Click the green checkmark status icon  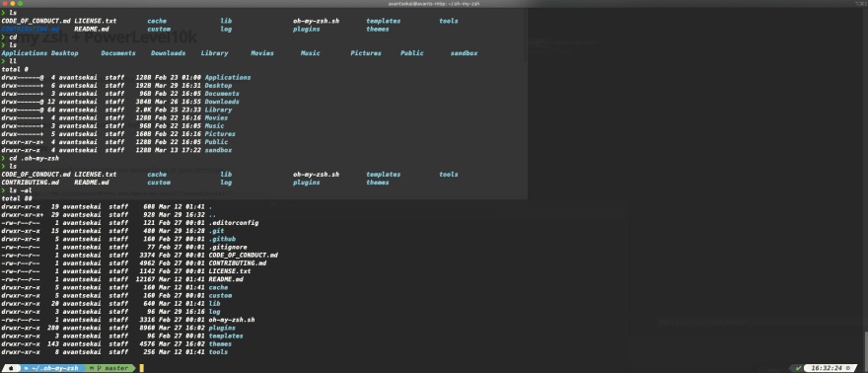(798, 368)
